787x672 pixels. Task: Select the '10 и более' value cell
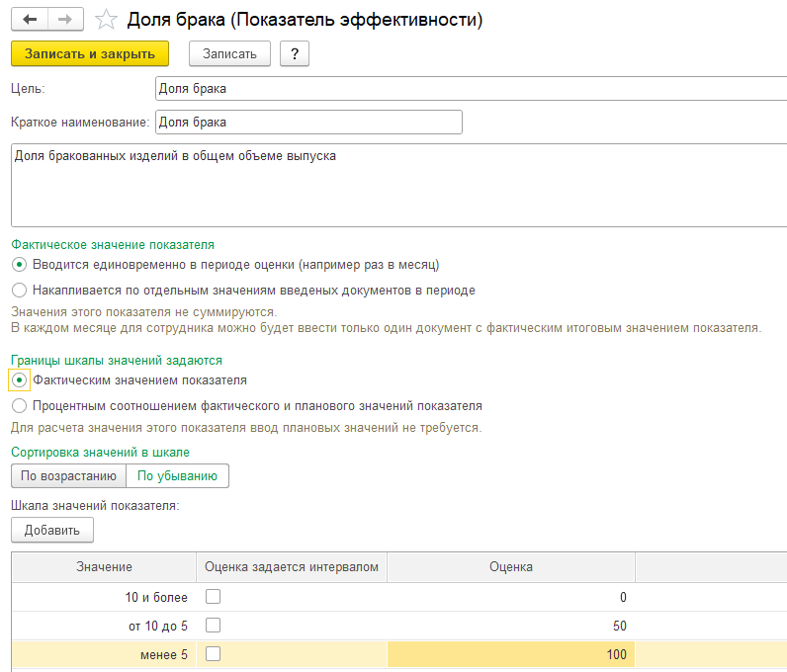pyautogui.click(x=104, y=597)
